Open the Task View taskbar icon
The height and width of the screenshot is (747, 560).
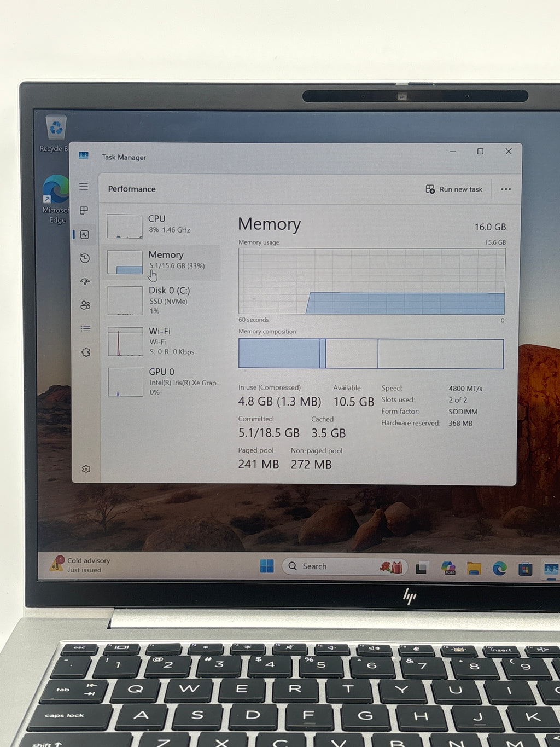click(421, 568)
